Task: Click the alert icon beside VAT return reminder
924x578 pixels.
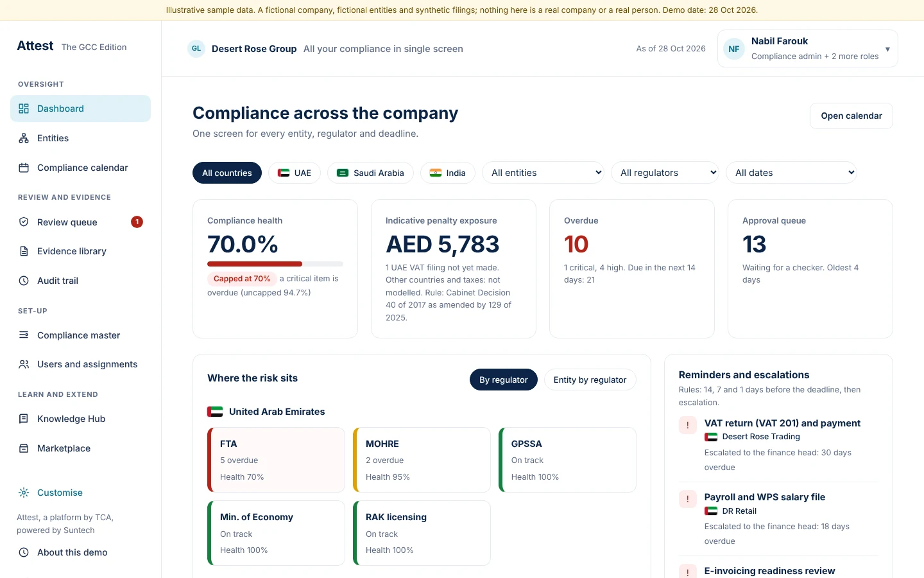Action: [688, 425]
